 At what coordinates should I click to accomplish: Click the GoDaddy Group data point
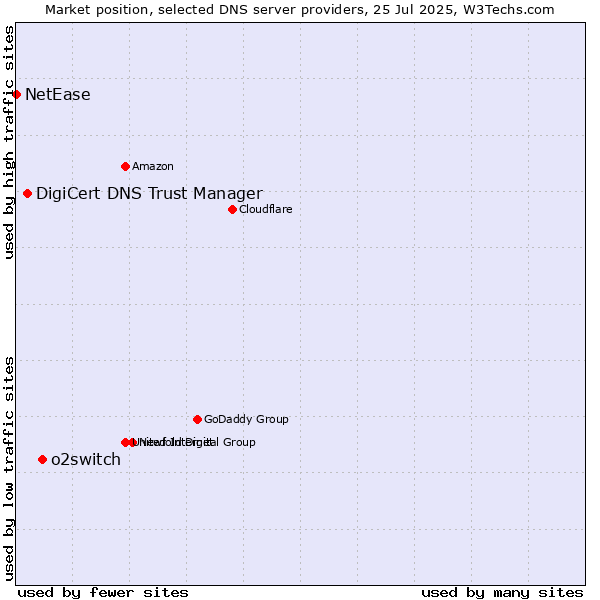point(197,420)
